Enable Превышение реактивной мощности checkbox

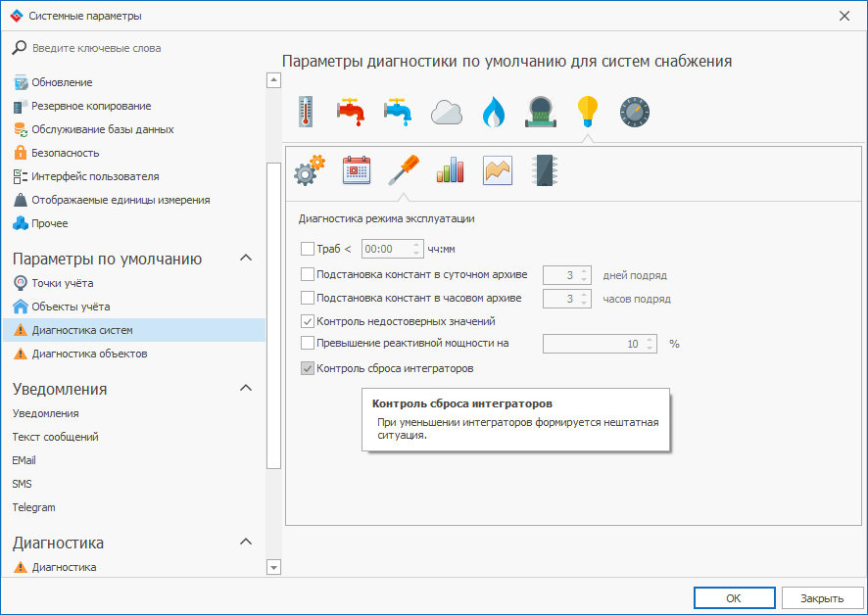coord(308,344)
